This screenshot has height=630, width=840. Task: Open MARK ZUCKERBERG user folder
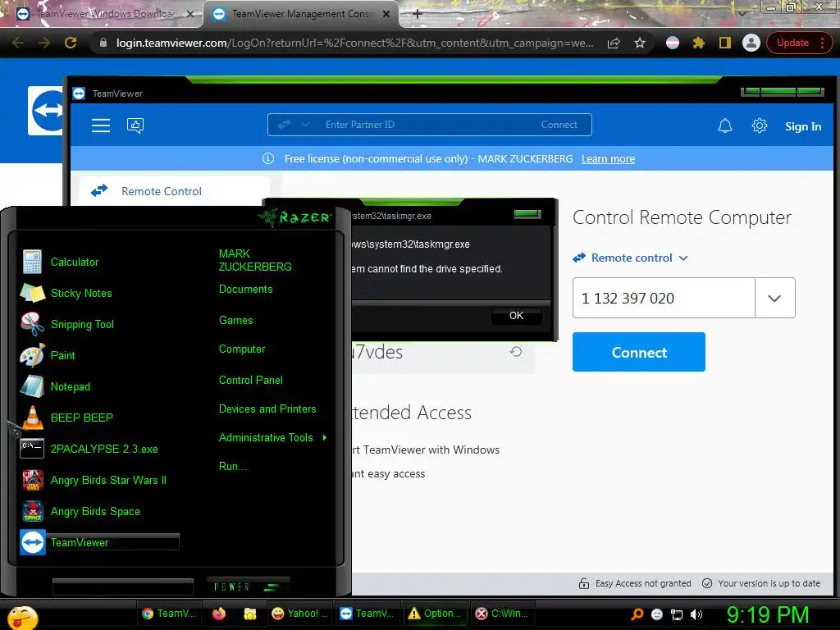point(255,260)
